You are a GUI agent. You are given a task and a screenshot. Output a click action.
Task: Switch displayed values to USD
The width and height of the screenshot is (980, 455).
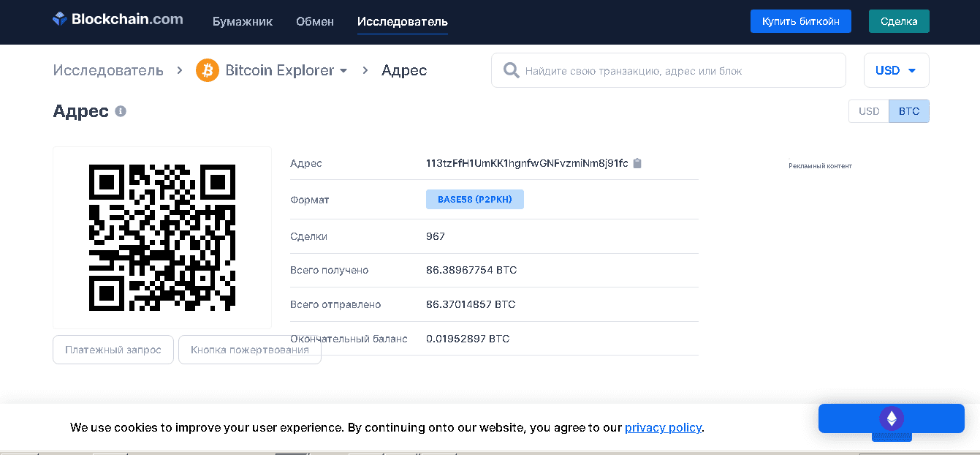click(868, 110)
